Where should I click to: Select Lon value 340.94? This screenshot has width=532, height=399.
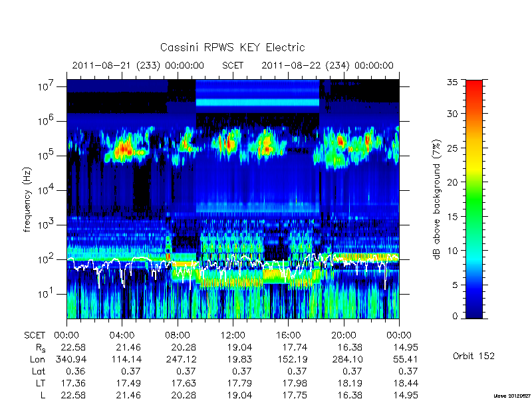pos(70,359)
